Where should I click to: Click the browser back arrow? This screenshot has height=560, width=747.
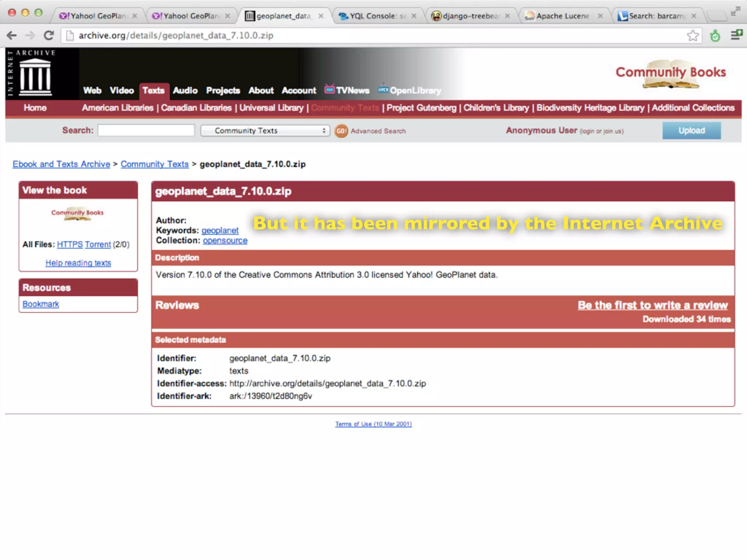click(x=12, y=35)
